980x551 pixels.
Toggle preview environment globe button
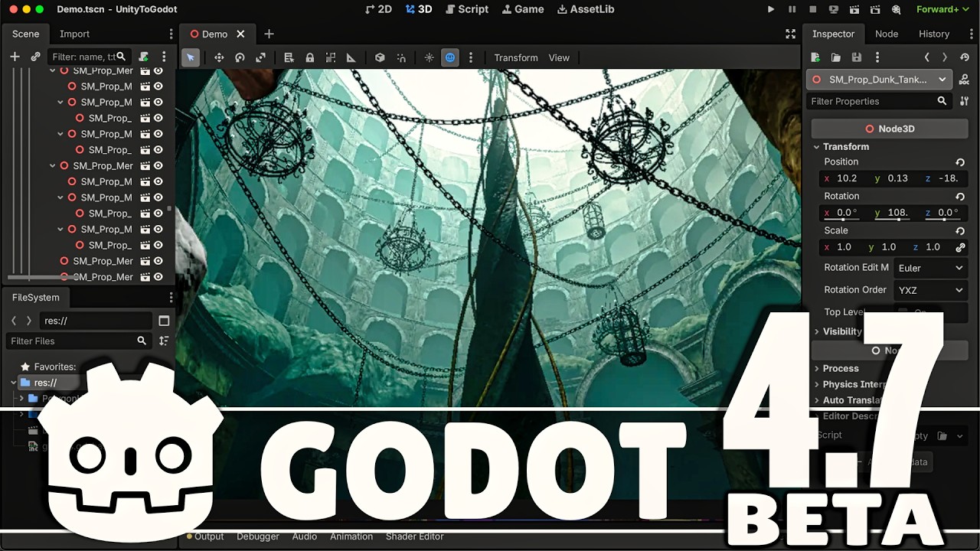[x=450, y=57]
